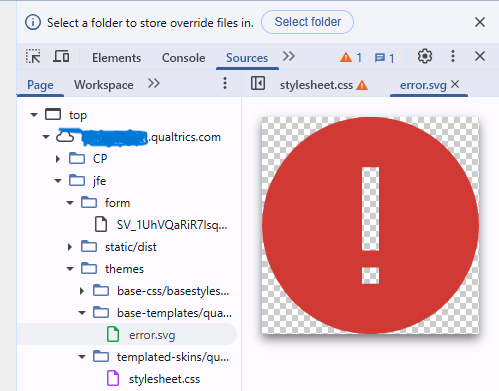Close the error.svg editor tab
The image size is (499, 391).
click(x=455, y=84)
